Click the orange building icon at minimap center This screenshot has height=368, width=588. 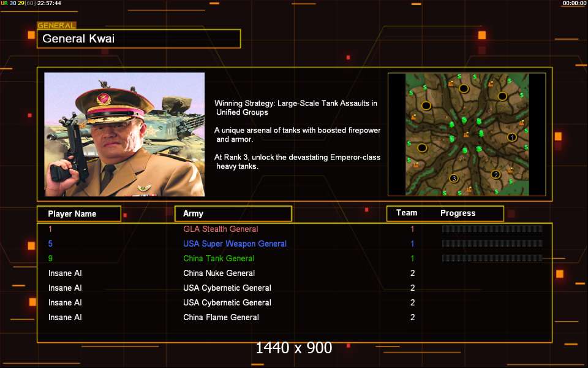(x=466, y=134)
